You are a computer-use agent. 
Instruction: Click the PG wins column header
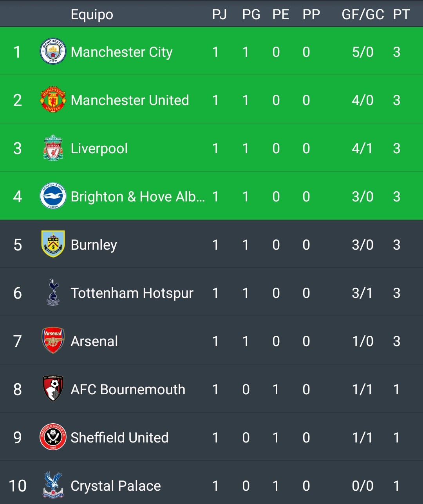(x=251, y=15)
